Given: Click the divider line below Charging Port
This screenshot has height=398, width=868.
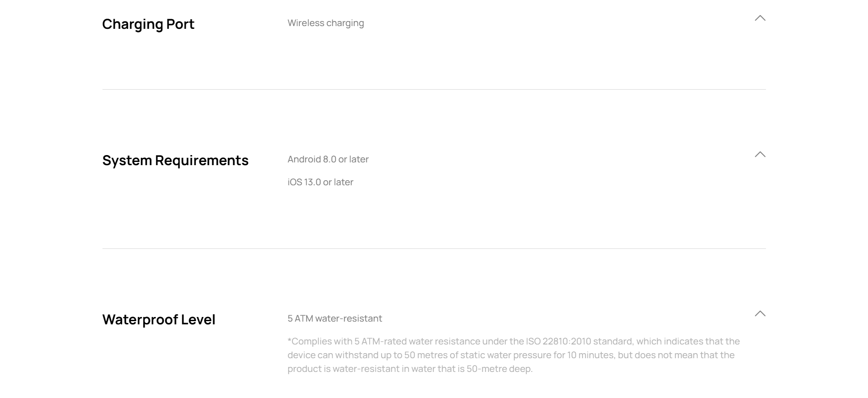Looking at the screenshot, I should tap(434, 89).
